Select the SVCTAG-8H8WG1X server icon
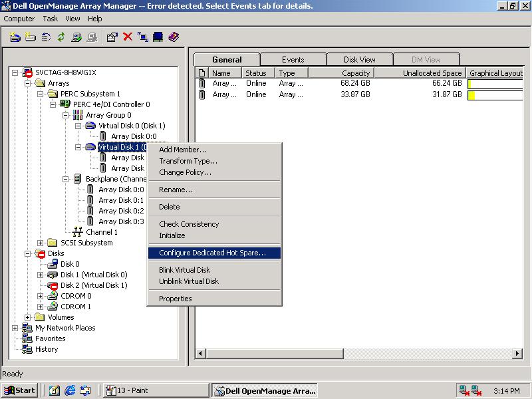532x399 pixels. point(27,72)
